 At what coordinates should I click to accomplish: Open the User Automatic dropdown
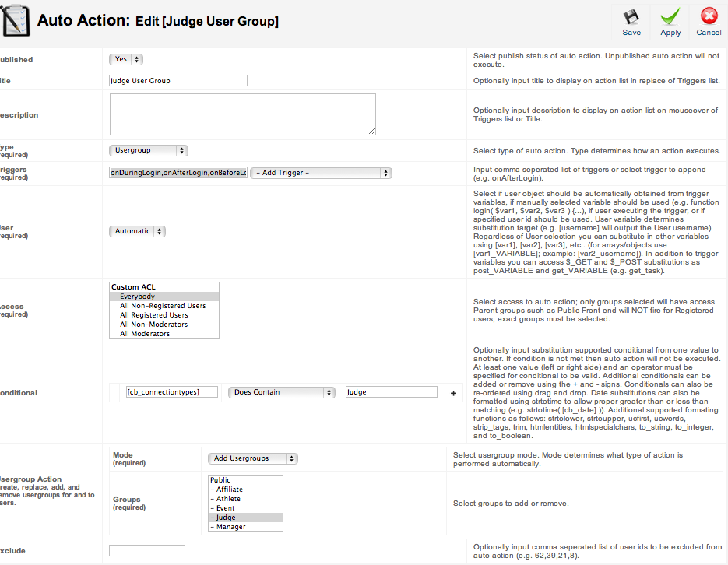[x=138, y=231]
